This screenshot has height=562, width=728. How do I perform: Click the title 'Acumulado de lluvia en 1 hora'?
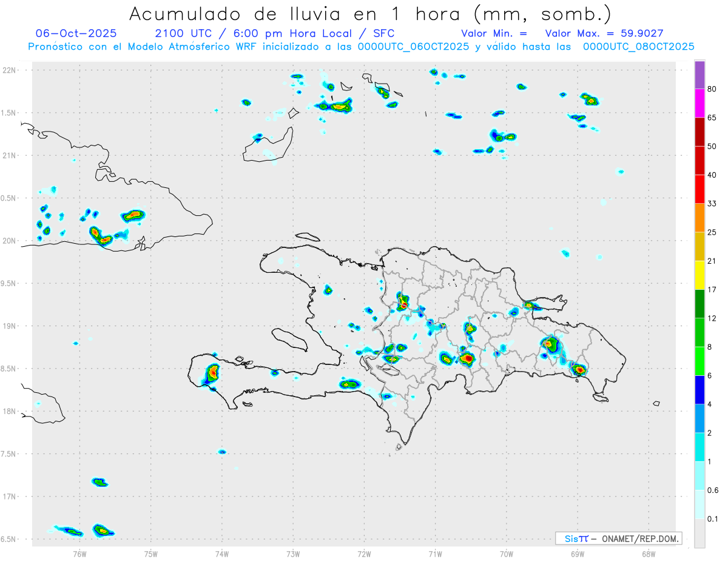370,13
